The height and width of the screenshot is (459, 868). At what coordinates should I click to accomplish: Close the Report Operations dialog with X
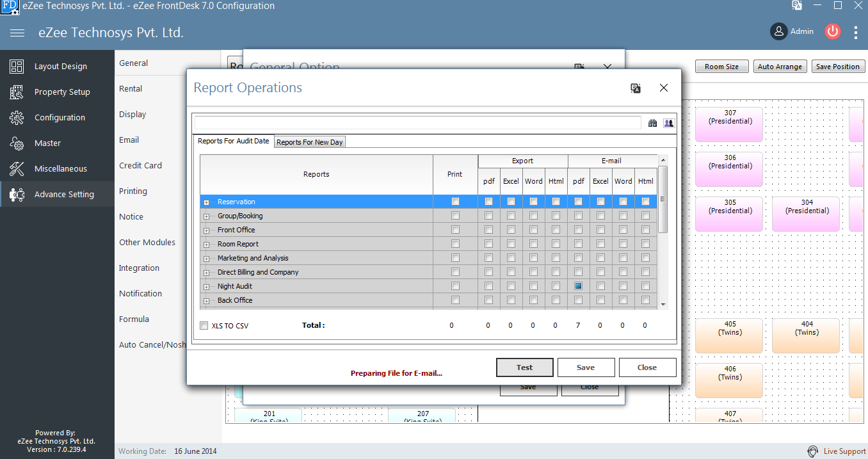(x=664, y=88)
